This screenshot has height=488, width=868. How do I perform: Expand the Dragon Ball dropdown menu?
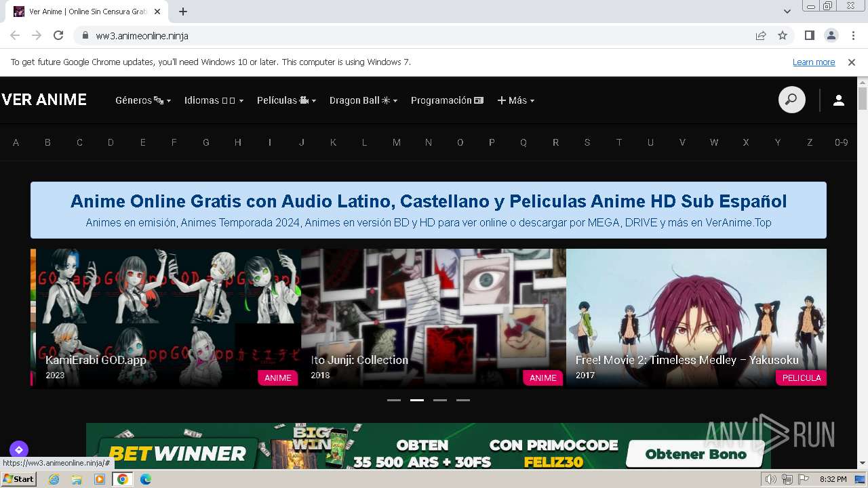click(x=363, y=100)
